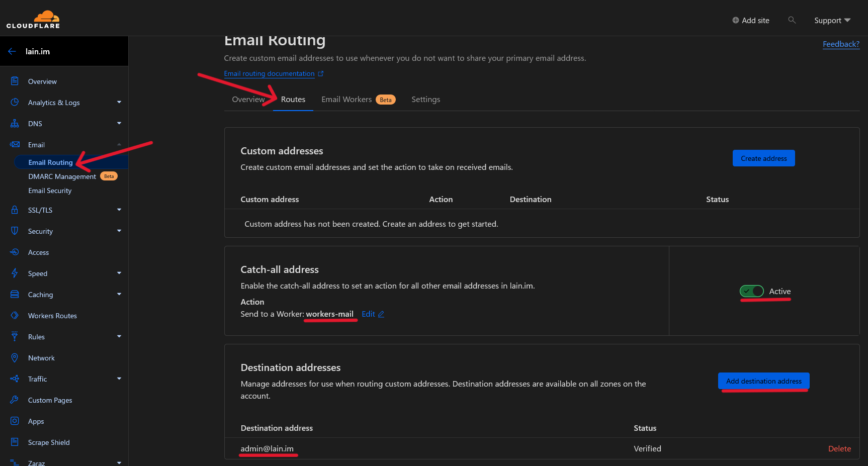Screen dimensions: 868x466
Task: Click the Rules funnel icon
Action: [15, 336]
